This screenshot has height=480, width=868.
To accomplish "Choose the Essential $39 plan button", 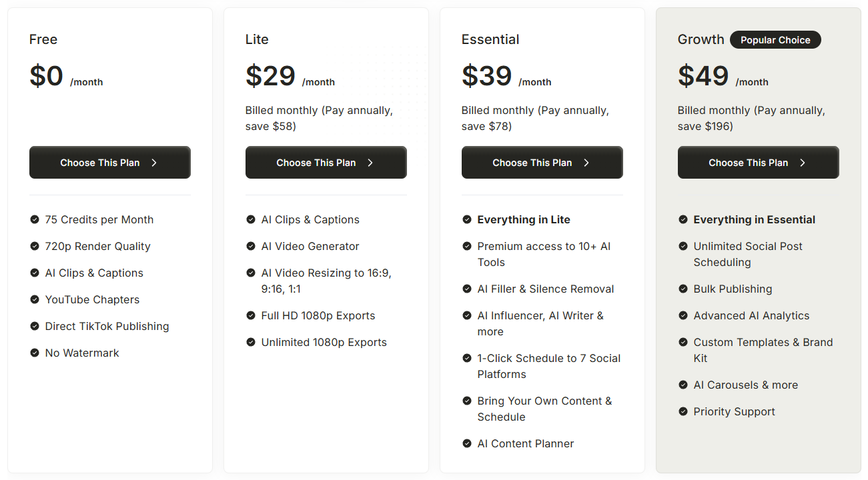I will (542, 163).
